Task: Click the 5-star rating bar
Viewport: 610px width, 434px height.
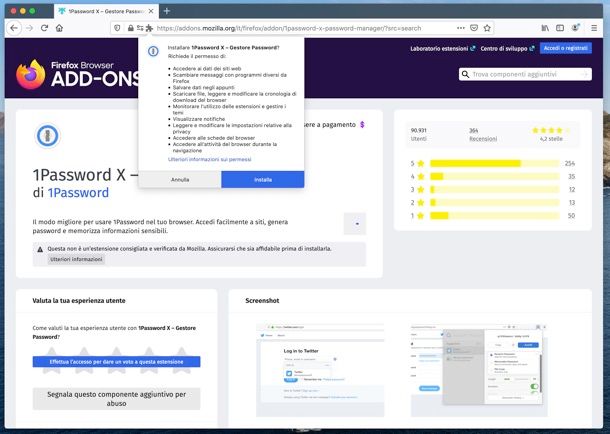Action: point(494,163)
